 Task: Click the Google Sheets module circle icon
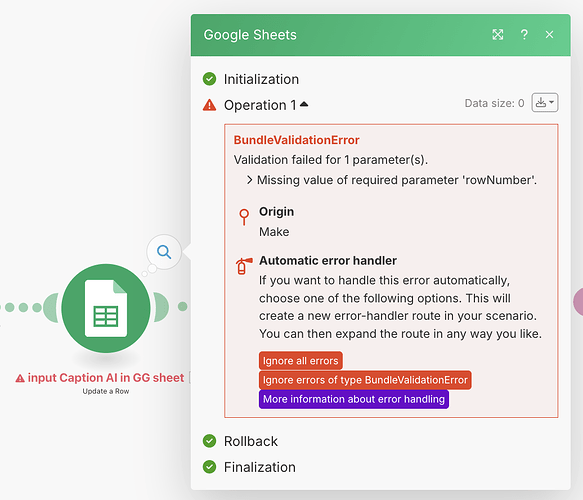(x=106, y=308)
